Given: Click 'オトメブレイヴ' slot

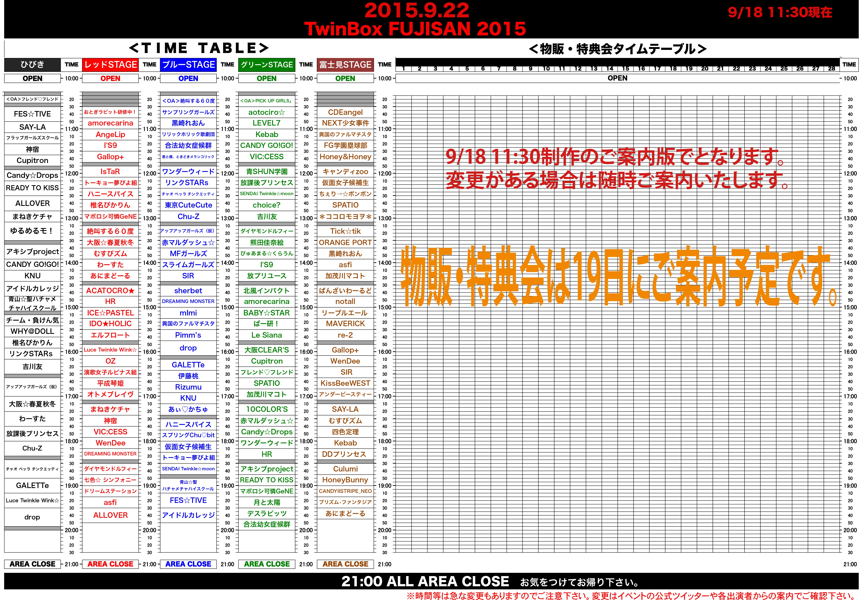Looking at the screenshot, I should tap(110, 394).
